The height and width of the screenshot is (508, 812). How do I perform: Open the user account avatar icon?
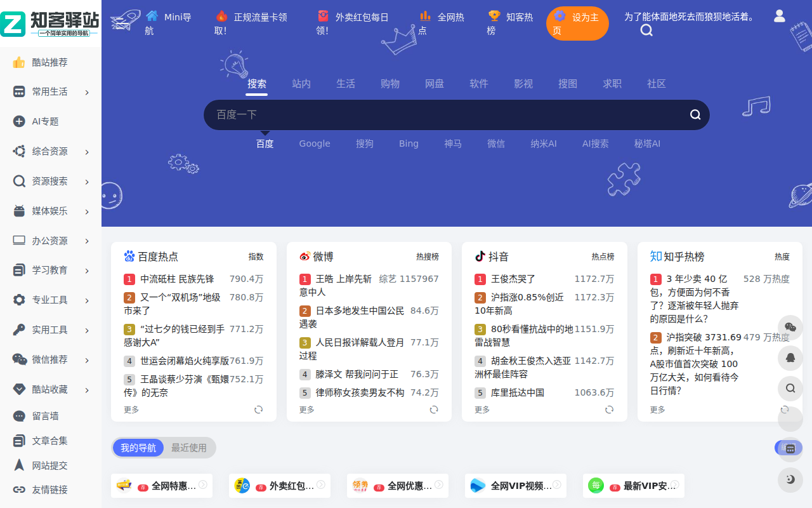point(780,17)
